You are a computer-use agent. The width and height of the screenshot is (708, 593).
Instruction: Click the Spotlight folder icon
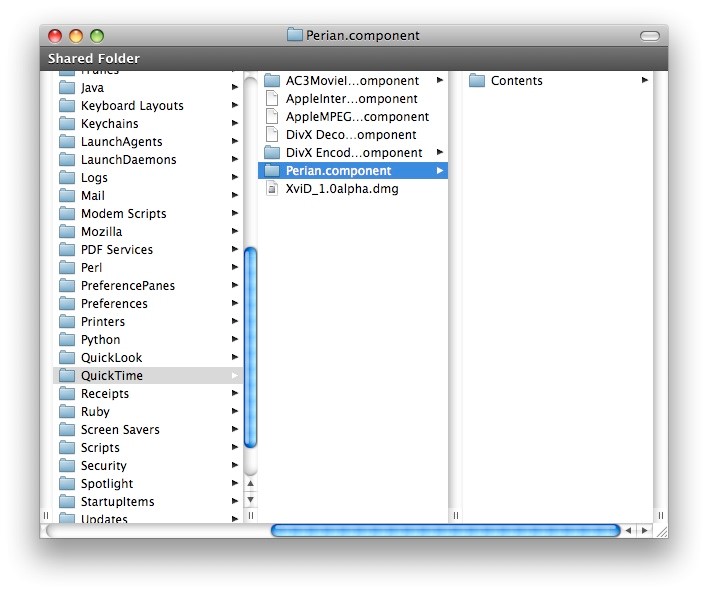coord(67,483)
